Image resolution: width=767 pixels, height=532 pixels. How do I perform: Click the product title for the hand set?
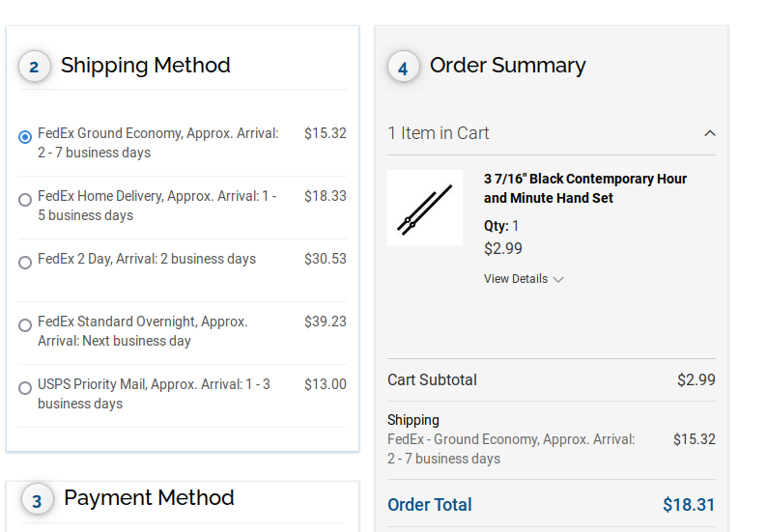click(x=585, y=188)
